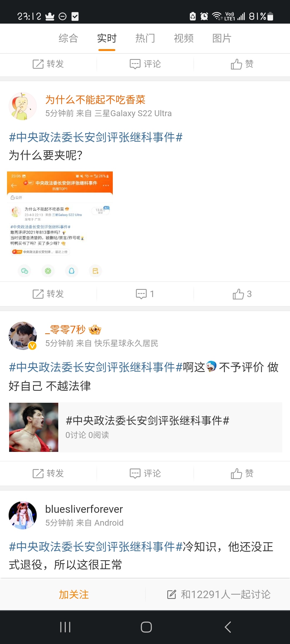This screenshot has width=290, height=644.
Task: Open bluesliverforever's avatar
Action: click(x=23, y=515)
